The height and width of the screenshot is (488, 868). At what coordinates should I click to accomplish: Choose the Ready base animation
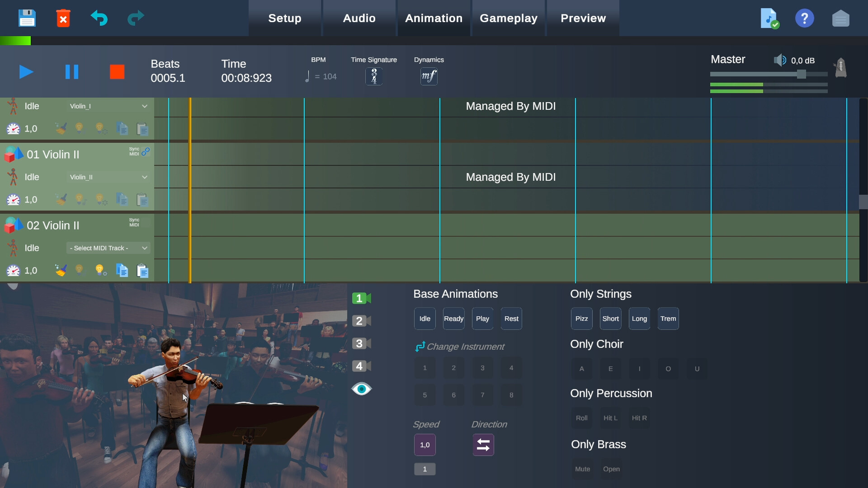(453, 319)
